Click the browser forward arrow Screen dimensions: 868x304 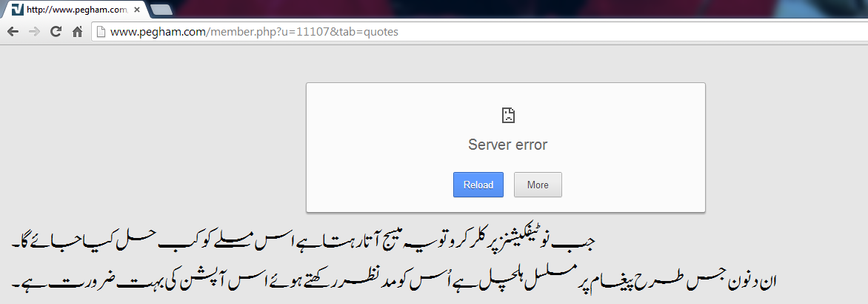point(34,32)
